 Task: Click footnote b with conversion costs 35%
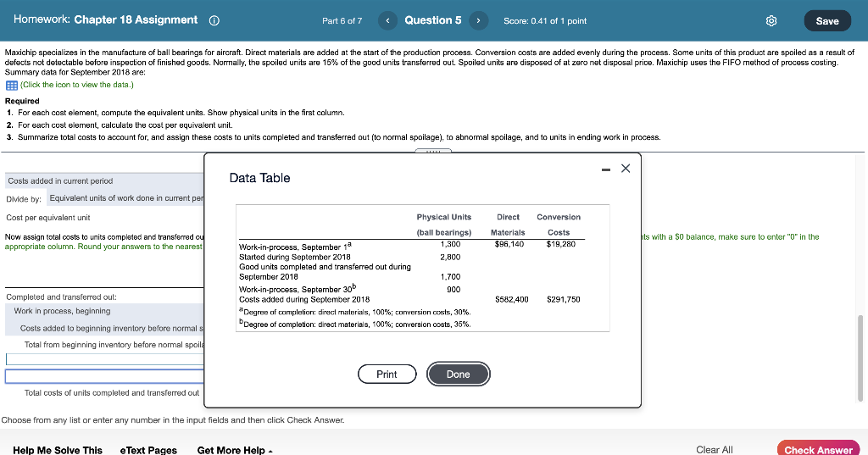tap(355, 324)
